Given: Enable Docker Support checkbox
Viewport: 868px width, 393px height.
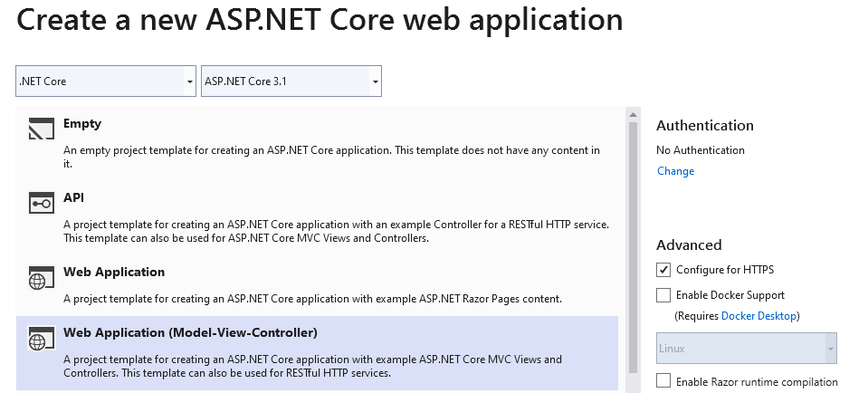Looking at the screenshot, I should (x=663, y=295).
